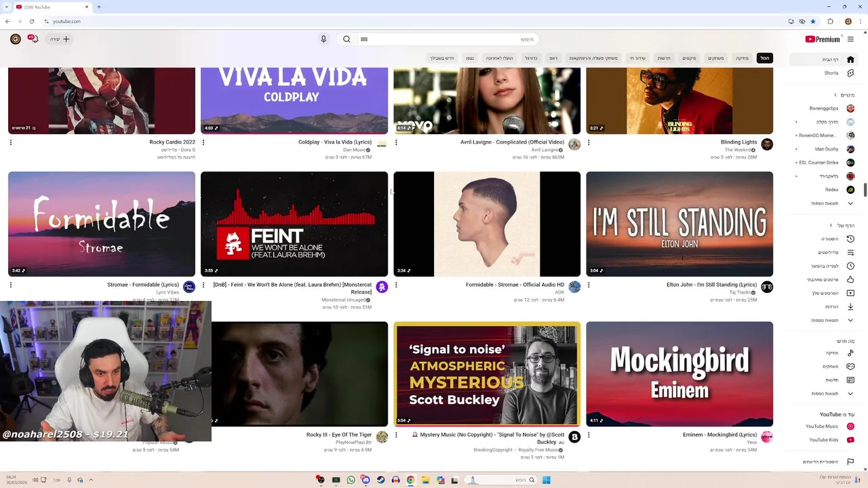Play the Mockingbird Eminem thumbnail
Image resolution: width=868 pixels, height=488 pixels.
click(679, 374)
